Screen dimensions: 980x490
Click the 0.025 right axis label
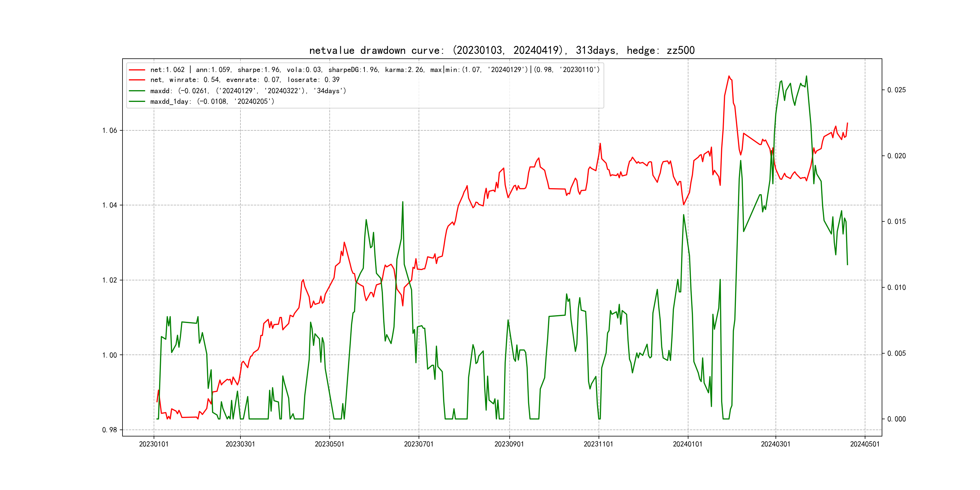click(896, 90)
